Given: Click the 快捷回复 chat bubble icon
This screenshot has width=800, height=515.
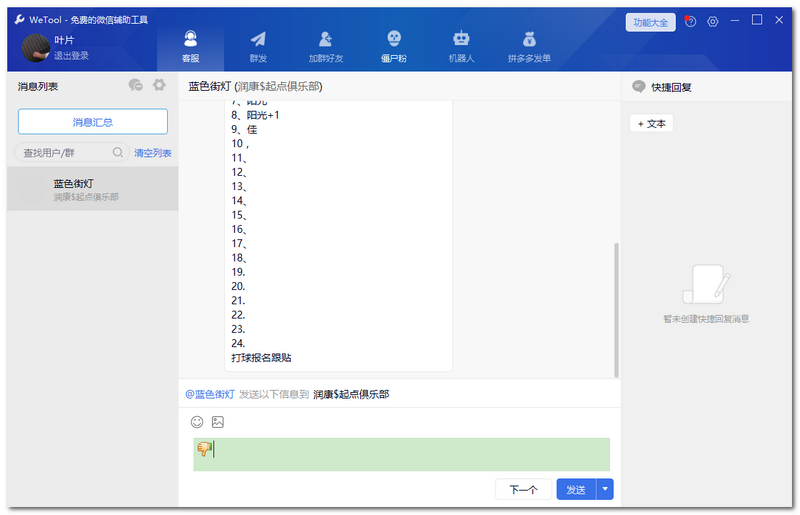Looking at the screenshot, I should tap(638, 86).
